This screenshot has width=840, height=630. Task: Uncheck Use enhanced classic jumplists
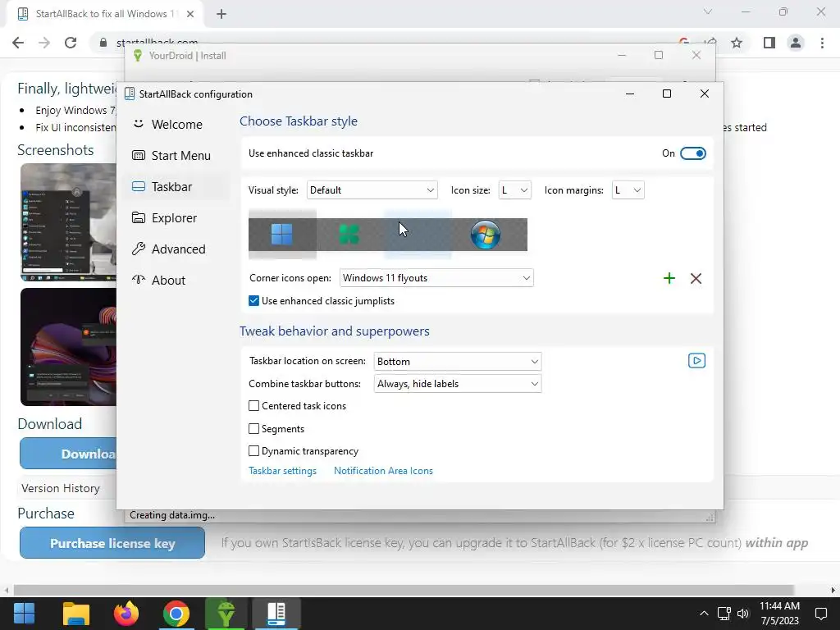(254, 301)
